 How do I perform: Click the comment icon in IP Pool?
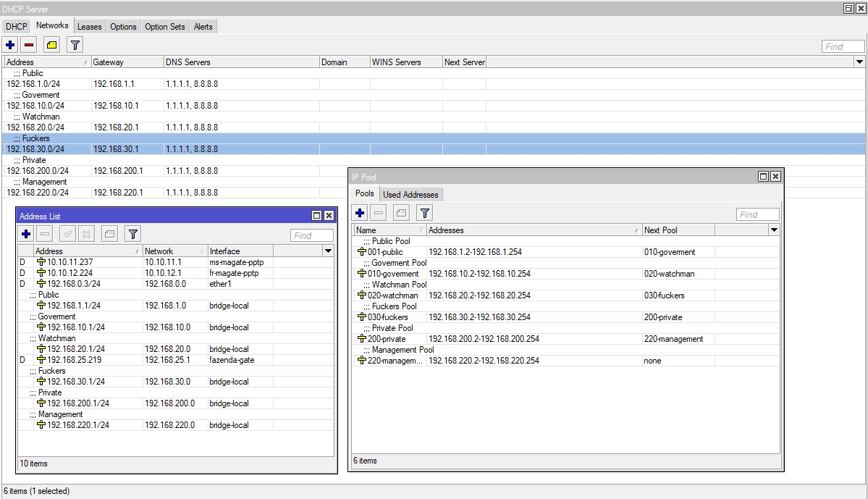click(x=401, y=213)
